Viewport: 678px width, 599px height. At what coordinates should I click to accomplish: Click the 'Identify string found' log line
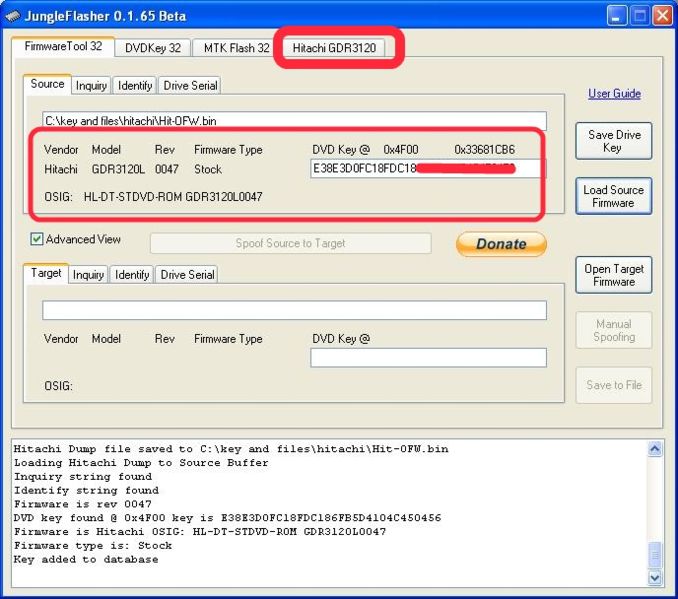pos(86,490)
